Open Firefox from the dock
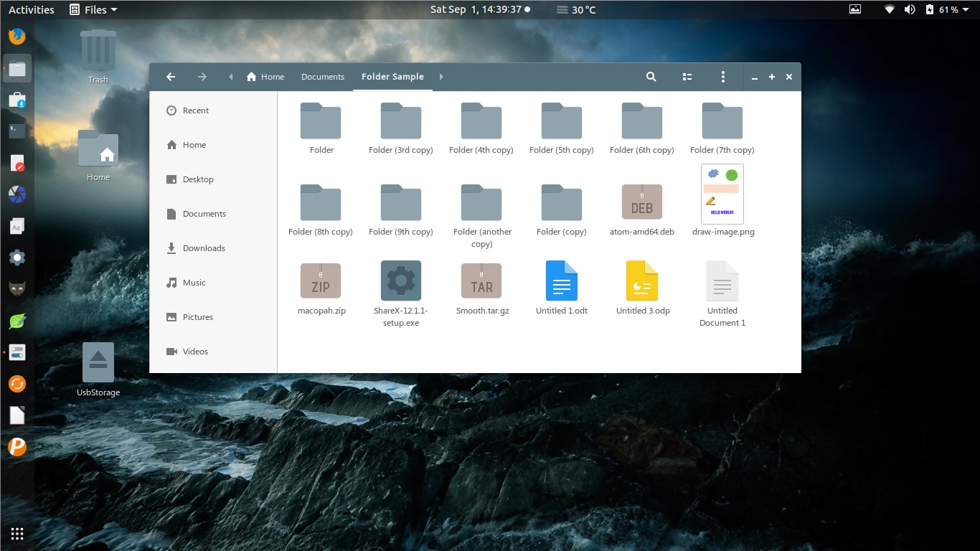The height and width of the screenshot is (551, 980). pyautogui.click(x=17, y=36)
